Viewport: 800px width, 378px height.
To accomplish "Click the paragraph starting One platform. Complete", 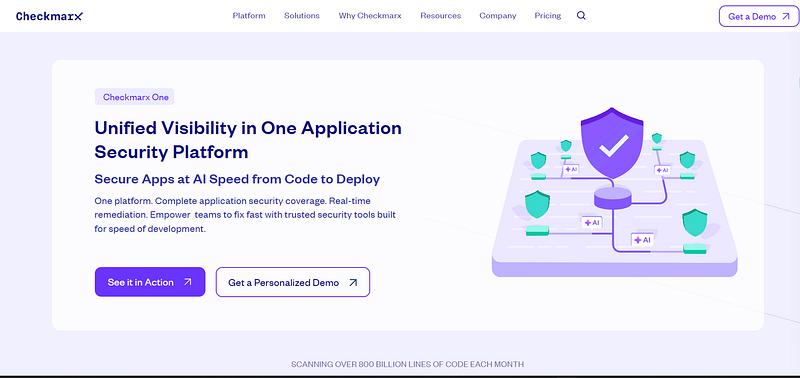I will pyautogui.click(x=245, y=215).
